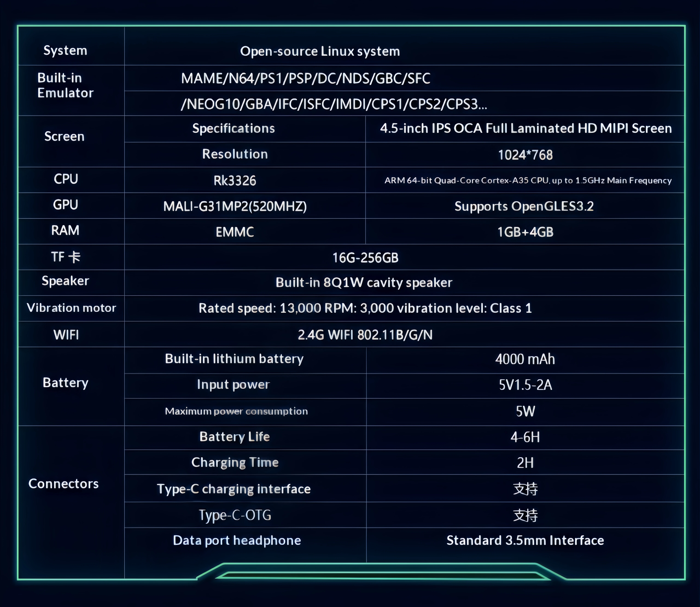Select the MAME/N64/PS1 emulator list line
The width and height of the screenshot is (700, 607).
click(x=305, y=78)
